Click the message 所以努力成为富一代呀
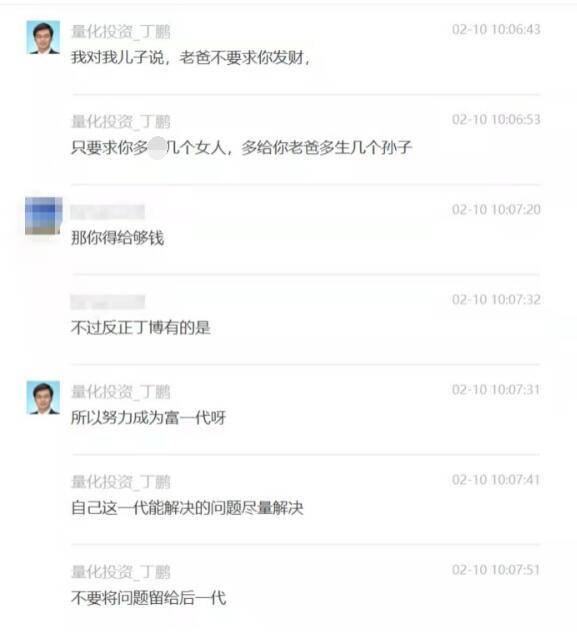 pos(148,418)
